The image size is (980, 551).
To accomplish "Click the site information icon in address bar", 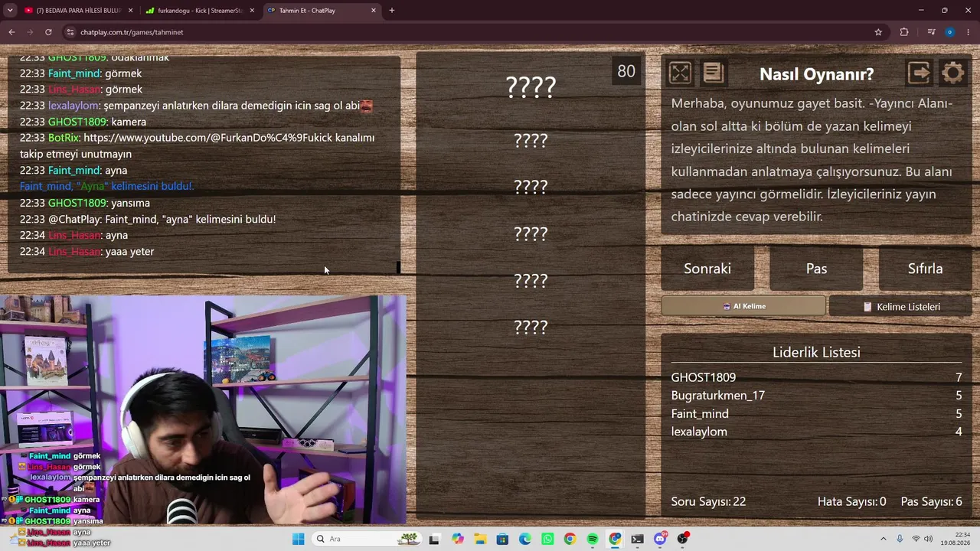I will pos(70,32).
